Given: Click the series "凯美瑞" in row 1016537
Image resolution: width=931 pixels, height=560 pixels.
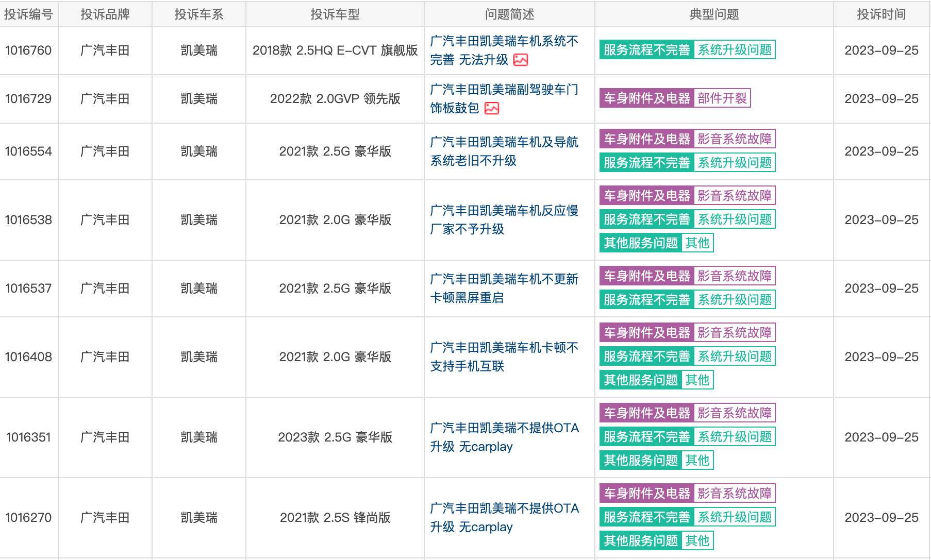Looking at the screenshot, I should click(199, 289).
